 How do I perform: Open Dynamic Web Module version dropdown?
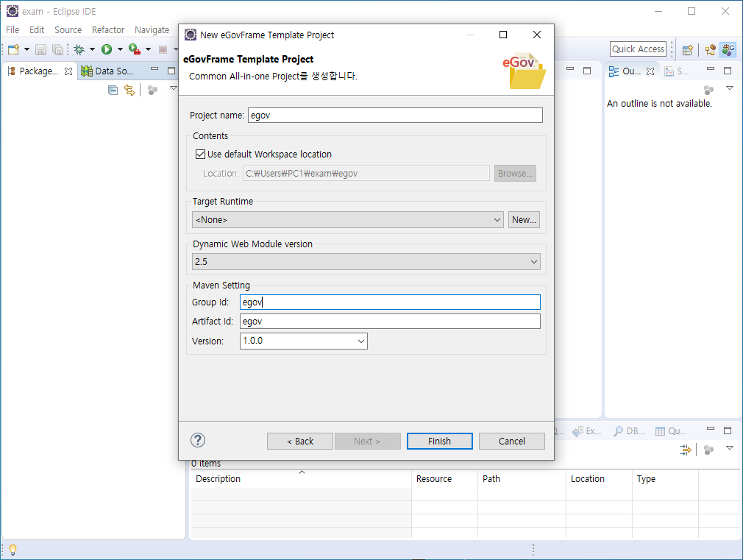(366, 262)
